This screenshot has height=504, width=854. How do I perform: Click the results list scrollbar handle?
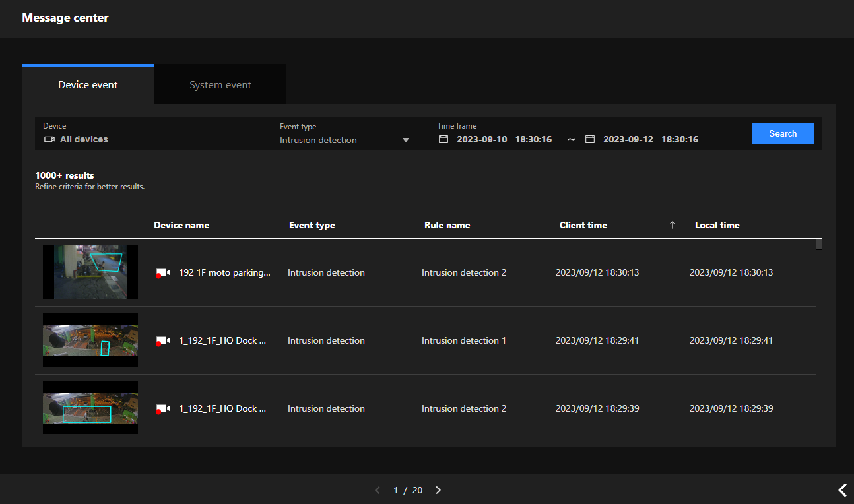coord(819,245)
